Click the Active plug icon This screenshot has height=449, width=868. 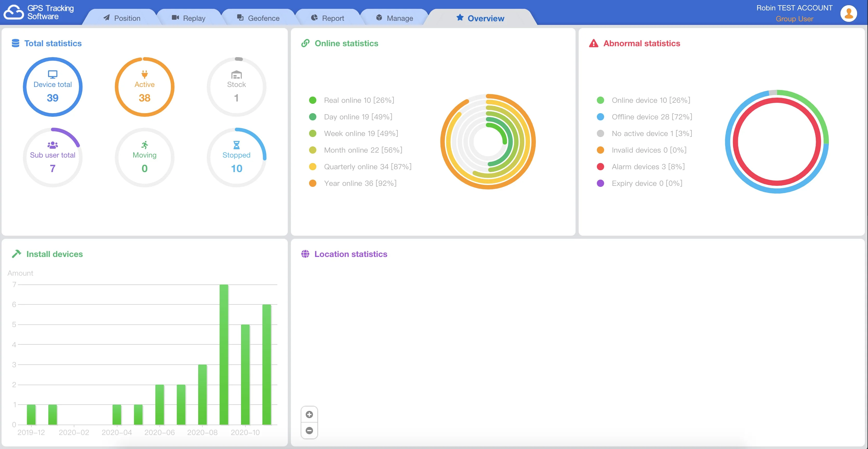pos(145,74)
